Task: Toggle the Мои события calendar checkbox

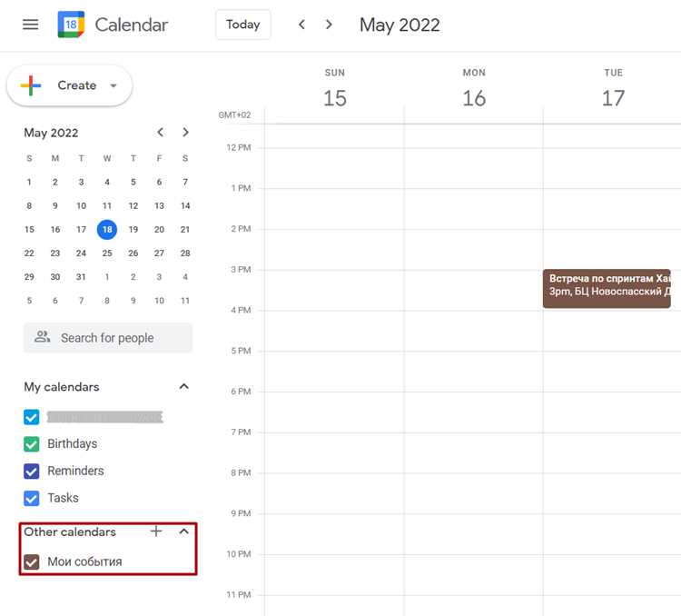Action: [31, 561]
